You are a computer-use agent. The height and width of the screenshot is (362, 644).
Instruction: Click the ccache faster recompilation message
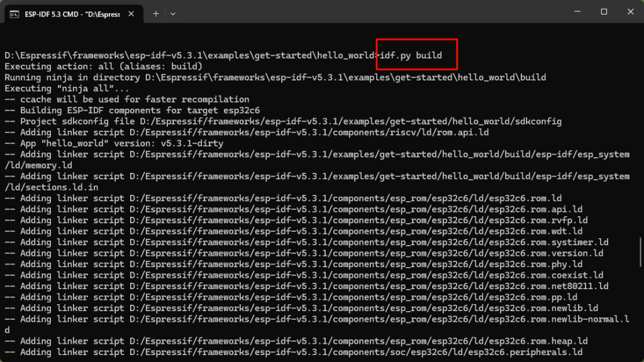click(x=127, y=99)
